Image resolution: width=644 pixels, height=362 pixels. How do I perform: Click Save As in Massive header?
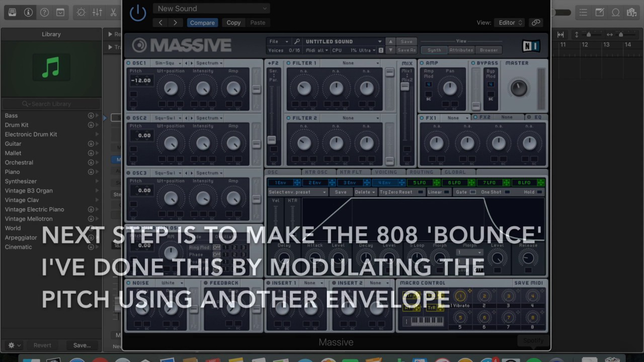407,50
